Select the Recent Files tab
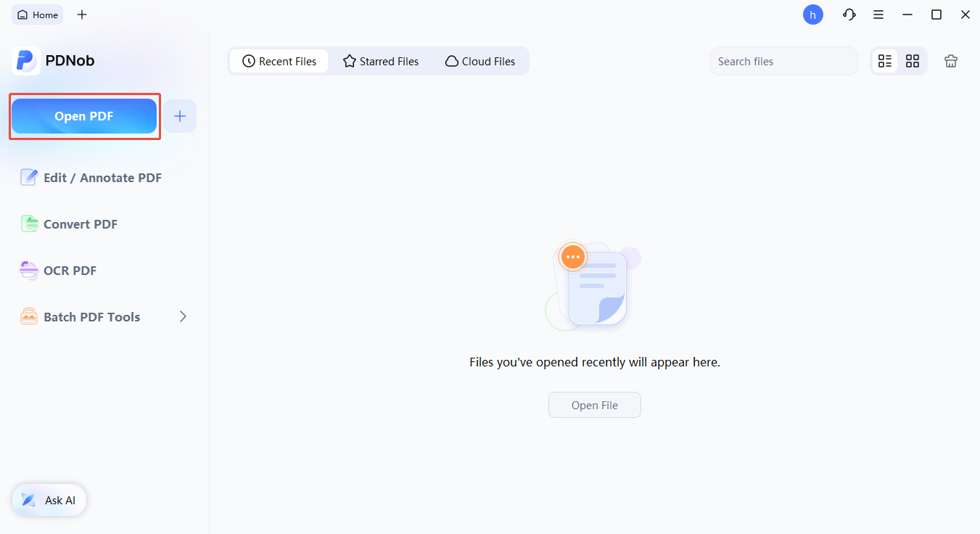 click(279, 62)
